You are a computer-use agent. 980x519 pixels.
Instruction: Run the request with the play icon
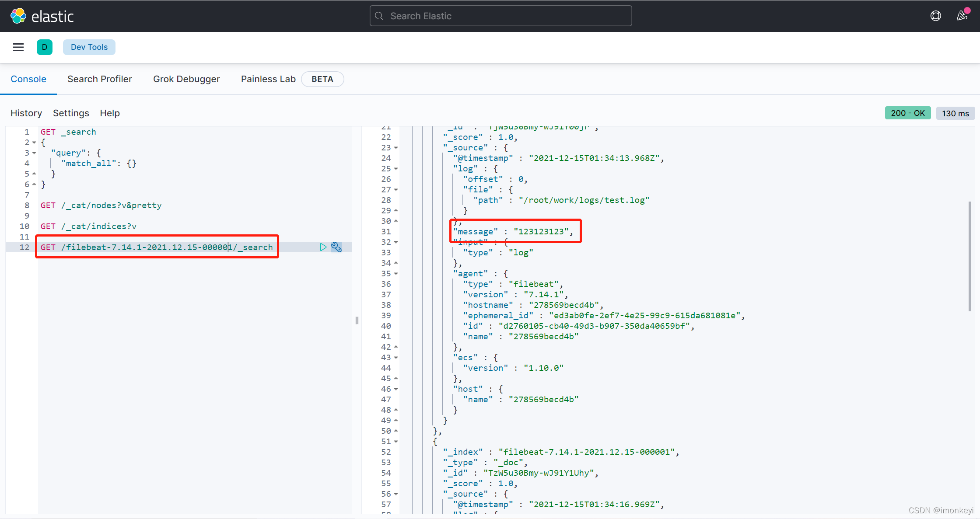click(x=323, y=247)
